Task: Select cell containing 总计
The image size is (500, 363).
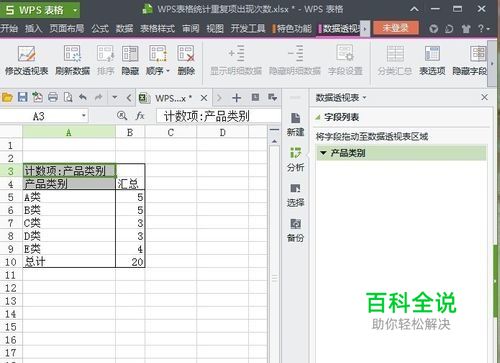Action: (69, 262)
